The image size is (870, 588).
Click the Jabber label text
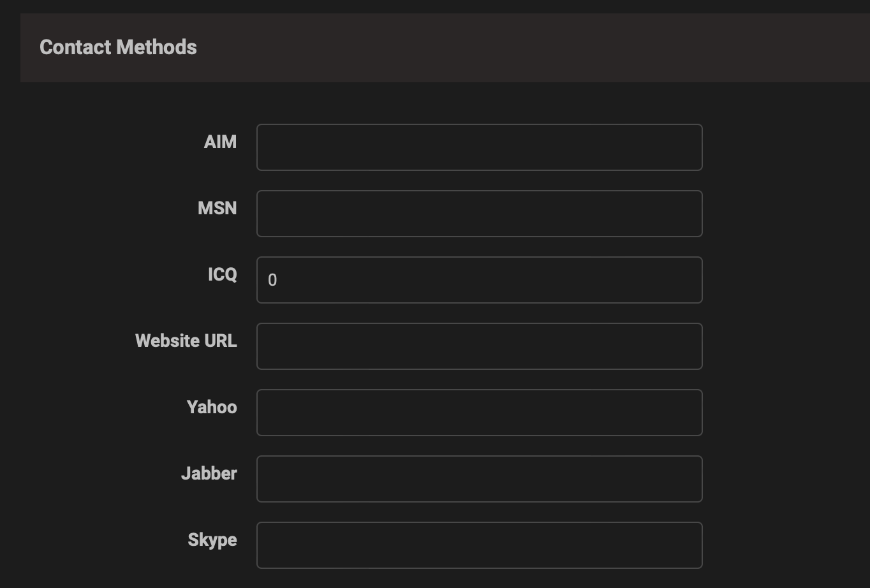(x=209, y=473)
